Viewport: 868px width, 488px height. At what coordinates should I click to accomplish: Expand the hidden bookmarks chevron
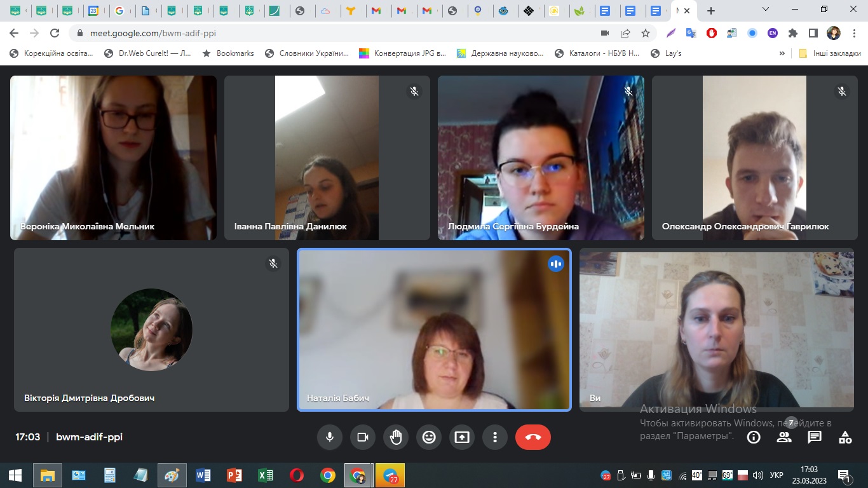click(782, 53)
